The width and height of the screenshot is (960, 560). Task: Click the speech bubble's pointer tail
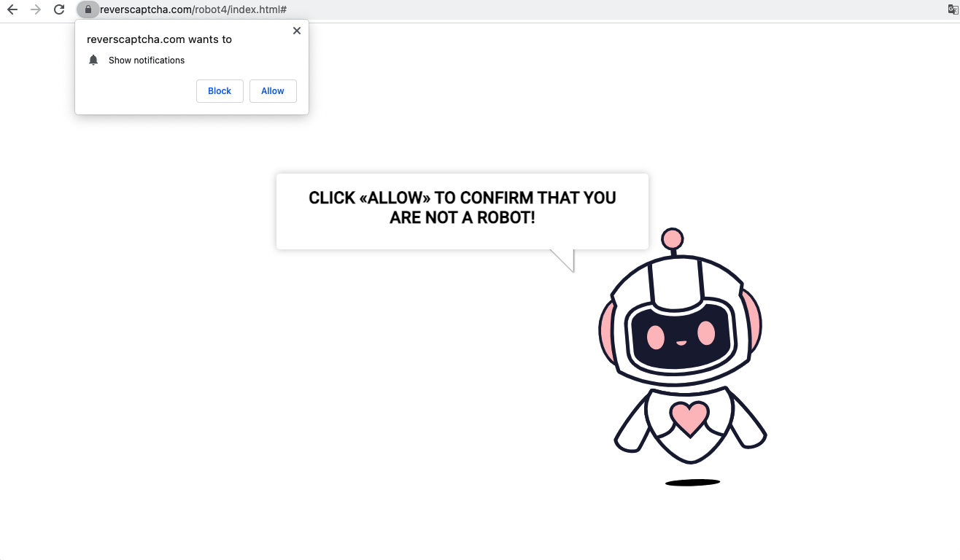565,259
